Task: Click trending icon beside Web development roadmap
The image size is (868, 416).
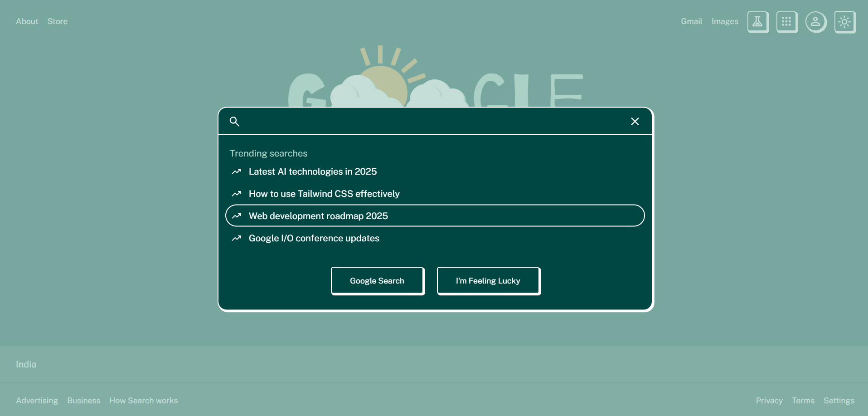Action: 237,216
